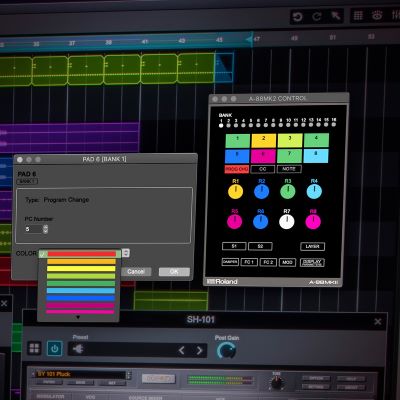Choose the lime color from the COLOR list

point(81,276)
